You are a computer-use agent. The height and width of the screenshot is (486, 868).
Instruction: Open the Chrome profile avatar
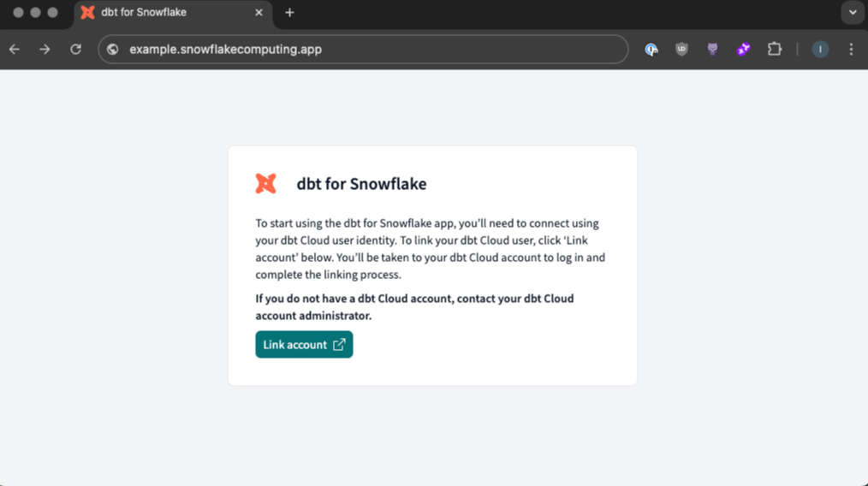pos(820,50)
